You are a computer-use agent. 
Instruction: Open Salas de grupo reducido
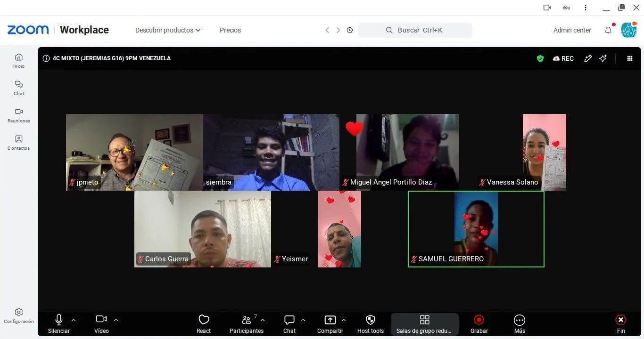tap(424, 324)
